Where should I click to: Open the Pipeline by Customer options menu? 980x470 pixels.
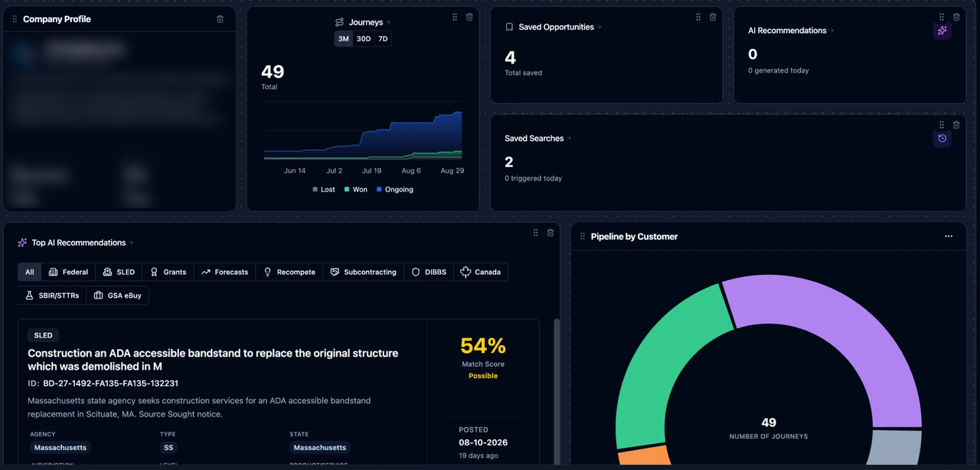pos(949,237)
